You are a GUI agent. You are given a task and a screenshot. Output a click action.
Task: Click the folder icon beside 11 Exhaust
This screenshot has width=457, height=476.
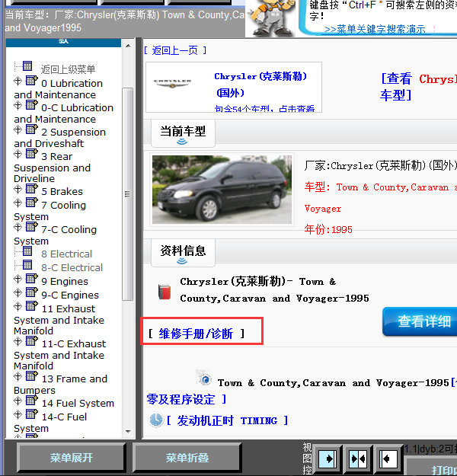31,306
